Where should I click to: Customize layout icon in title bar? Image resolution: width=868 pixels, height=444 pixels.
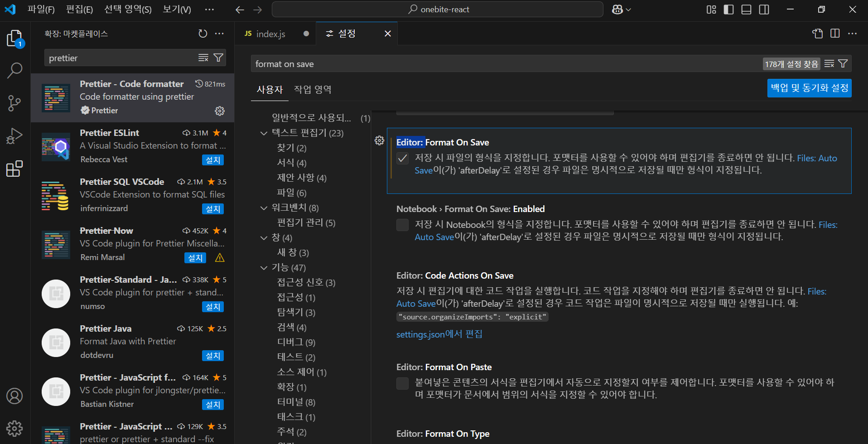coord(711,10)
